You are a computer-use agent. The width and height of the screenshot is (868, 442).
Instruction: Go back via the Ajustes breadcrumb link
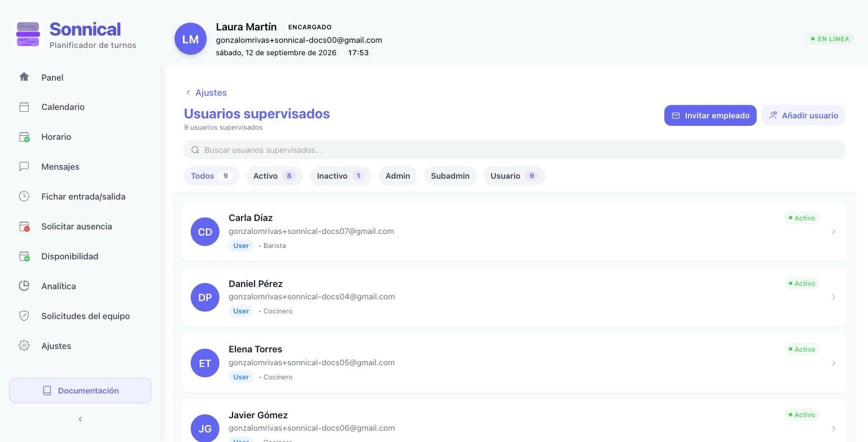tap(206, 92)
